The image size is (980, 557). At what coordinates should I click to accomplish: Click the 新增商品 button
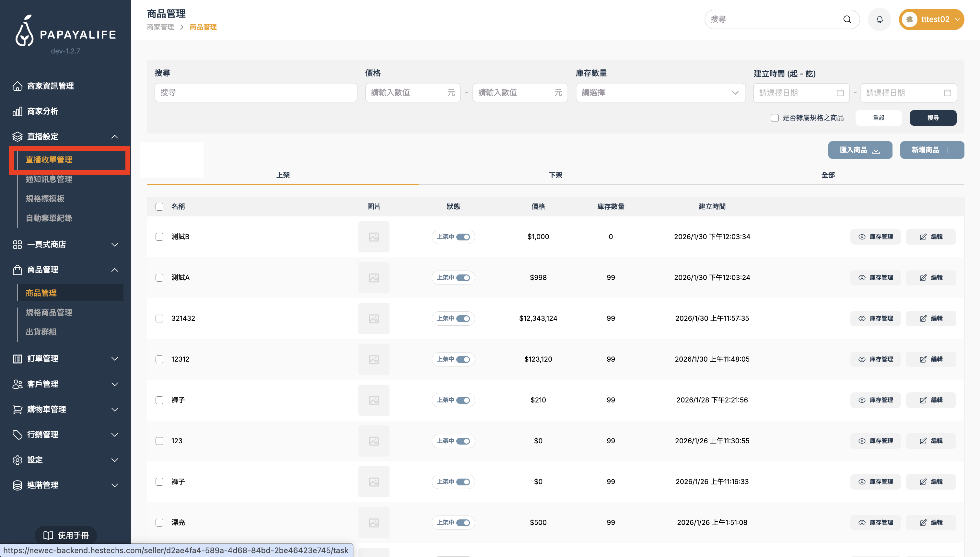pos(932,150)
